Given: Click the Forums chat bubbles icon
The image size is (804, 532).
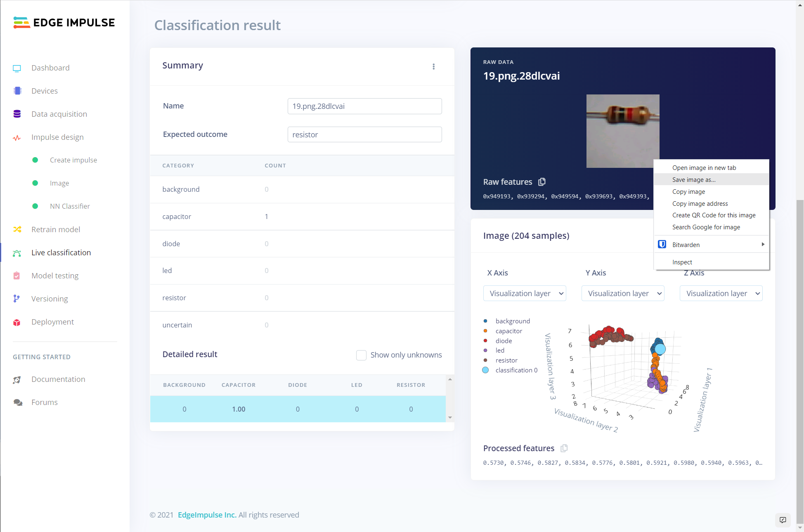Looking at the screenshot, I should [x=18, y=403].
